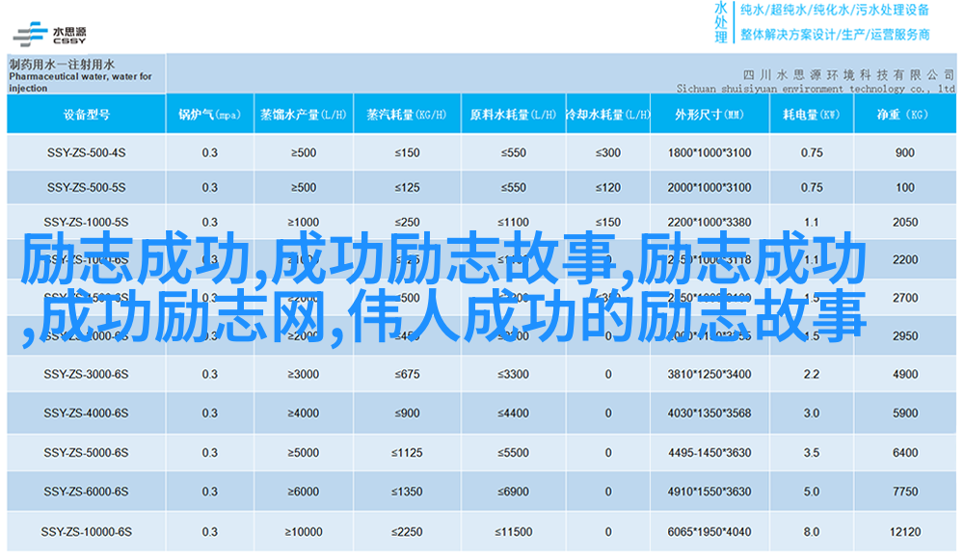This screenshot has width=964, height=560.
Task: Click the 6065*1950*4040 dimensions cell
Action: click(710, 532)
